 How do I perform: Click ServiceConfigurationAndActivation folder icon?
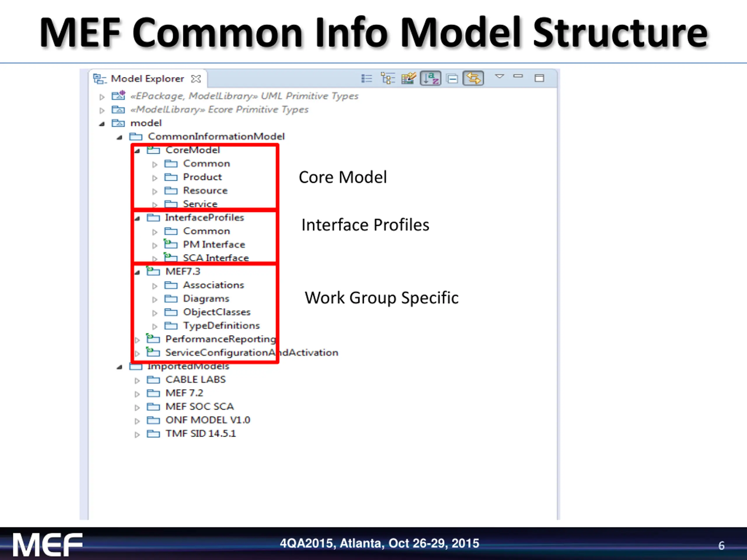pyautogui.click(x=153, y=352)
